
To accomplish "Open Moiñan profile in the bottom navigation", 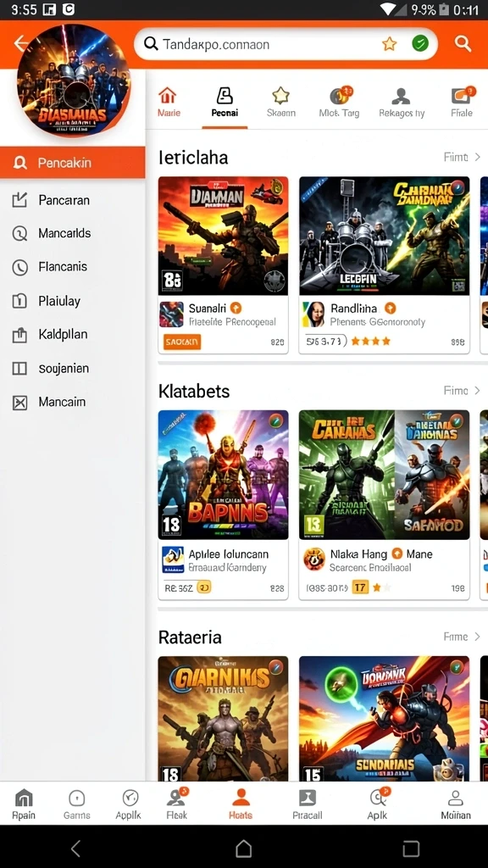I will click(455, 804).
